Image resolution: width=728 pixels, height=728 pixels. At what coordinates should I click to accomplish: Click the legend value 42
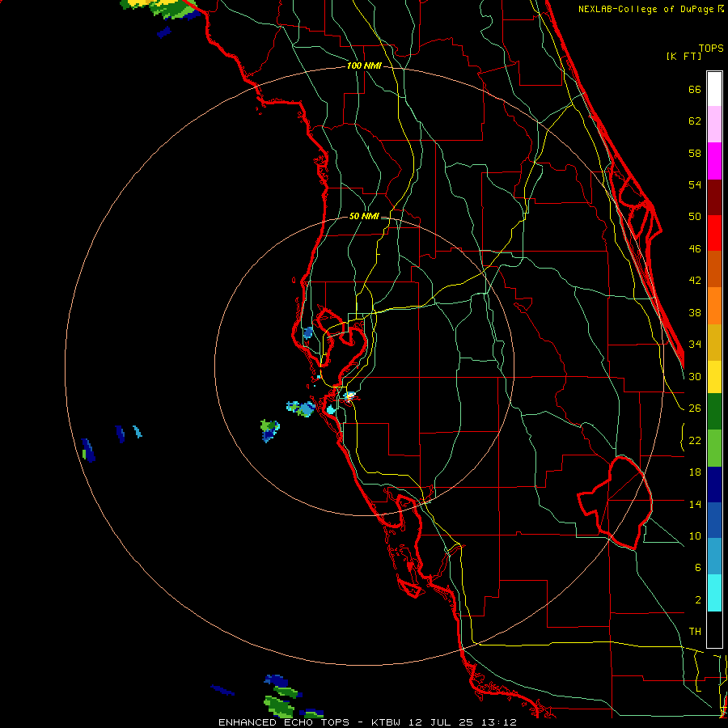point(695,281)
